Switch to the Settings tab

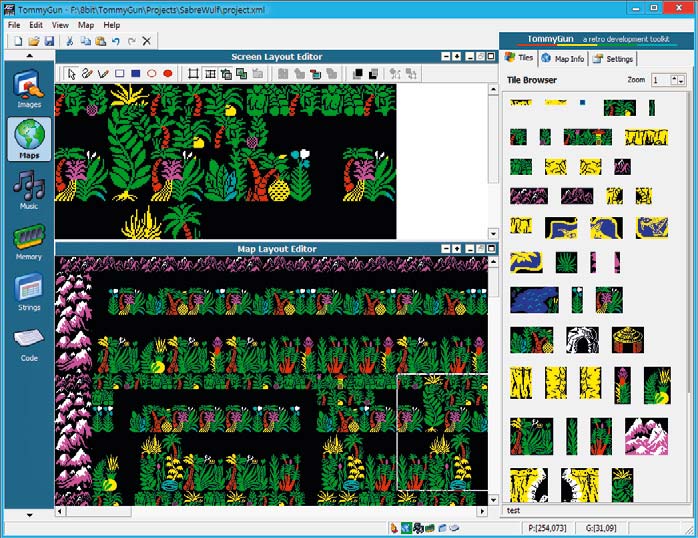tap(613, 59)
